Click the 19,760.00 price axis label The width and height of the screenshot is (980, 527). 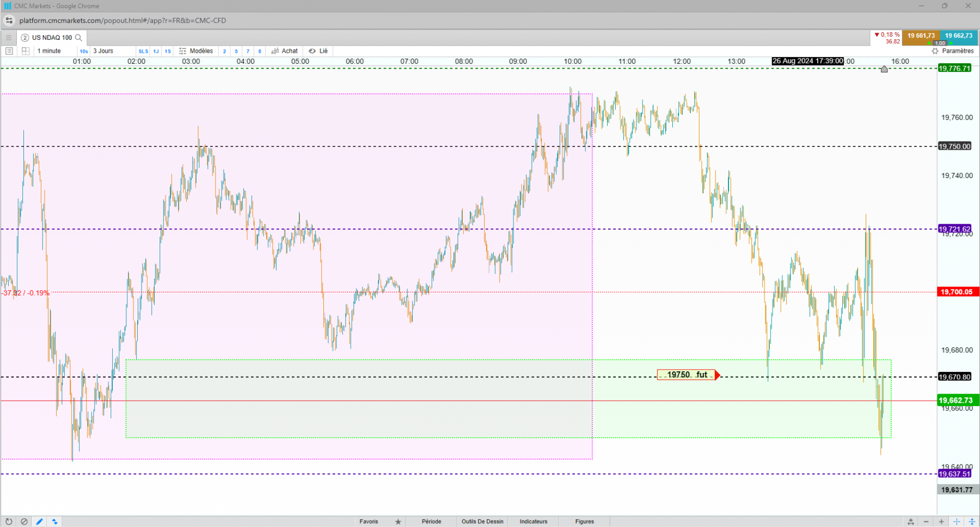coord(957,118)
